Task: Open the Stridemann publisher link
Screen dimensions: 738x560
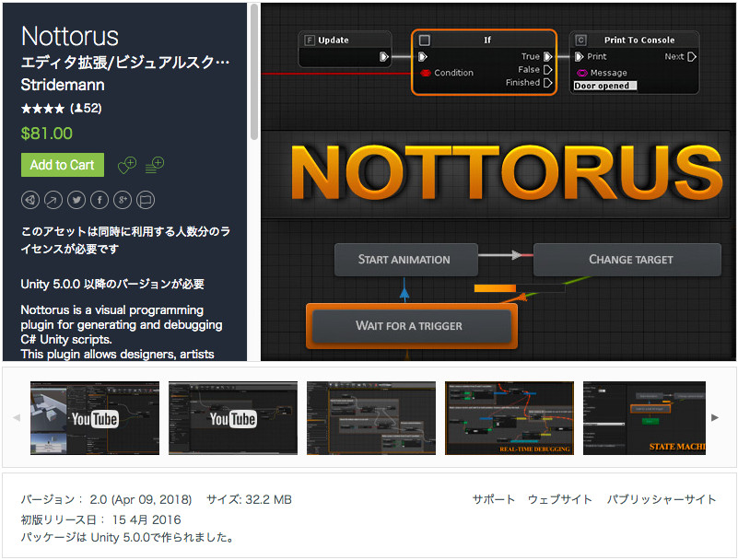Action: pos(63,85)
